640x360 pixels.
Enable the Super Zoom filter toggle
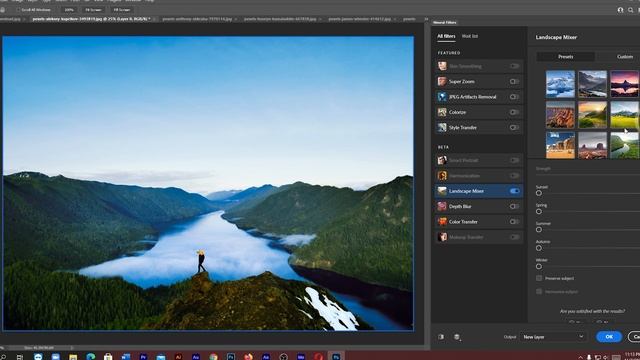(x=514, y=81)
